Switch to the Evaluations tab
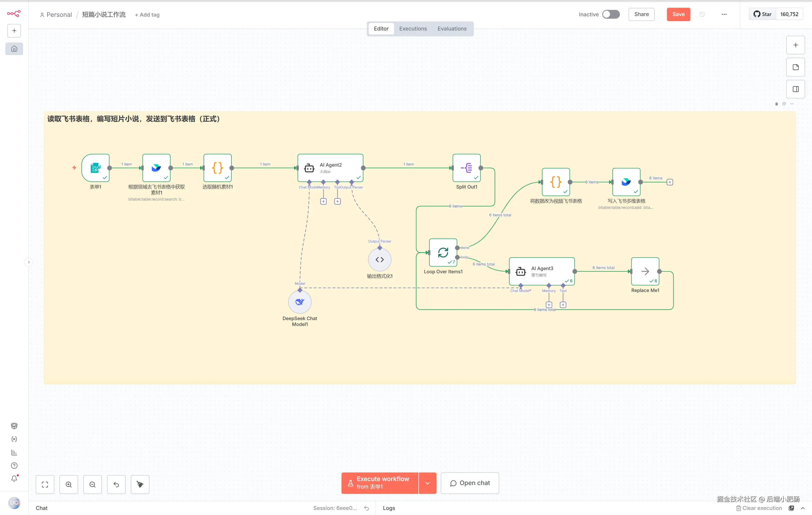This screenshot has width=812, height=515. point(452,29)
